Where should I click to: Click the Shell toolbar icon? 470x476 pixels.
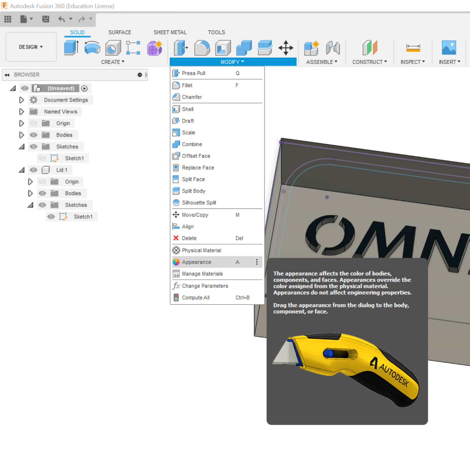(223, 48)
